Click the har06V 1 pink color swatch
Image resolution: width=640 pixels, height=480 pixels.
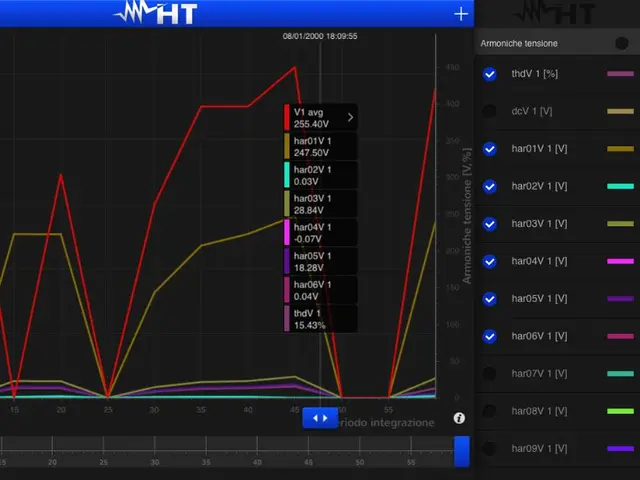(x=620, y=336)
